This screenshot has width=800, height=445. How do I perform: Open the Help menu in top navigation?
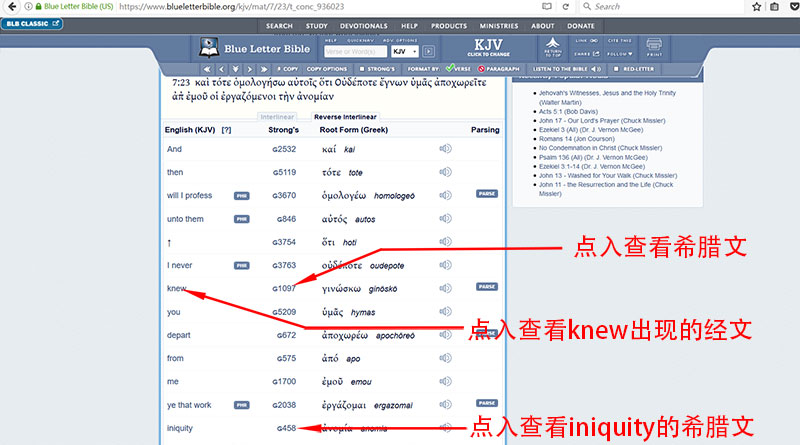click(x=409, y=26)
